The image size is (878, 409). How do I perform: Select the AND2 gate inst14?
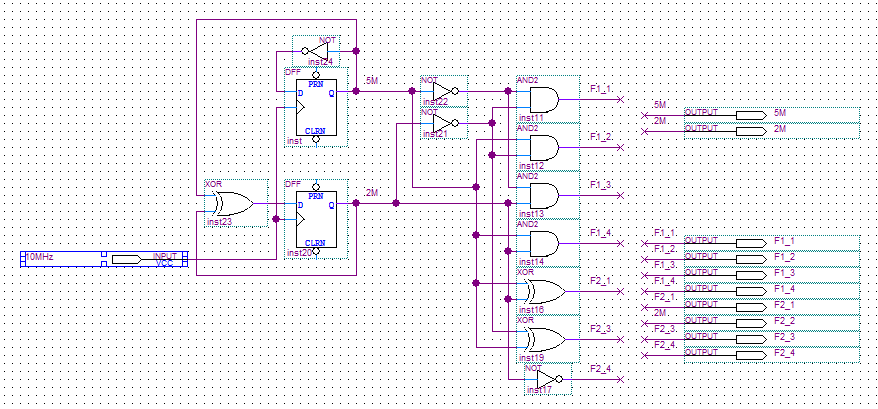(x=548, y=243)
